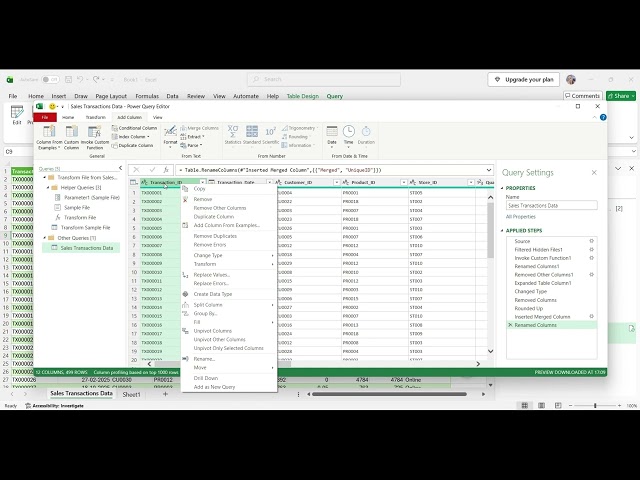This screenshot has height=480, width=640.
Task: Click the fx function icon
Action: coord(166,170)
